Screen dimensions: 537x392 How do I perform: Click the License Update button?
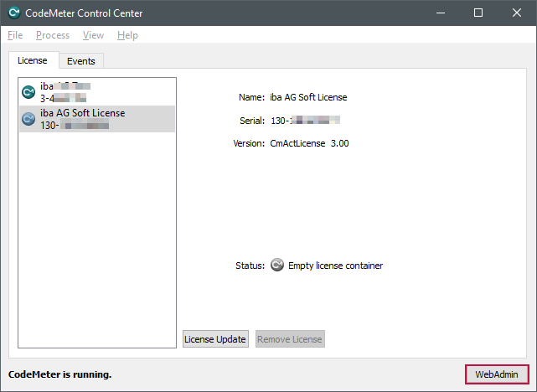[x=215, y=339]
